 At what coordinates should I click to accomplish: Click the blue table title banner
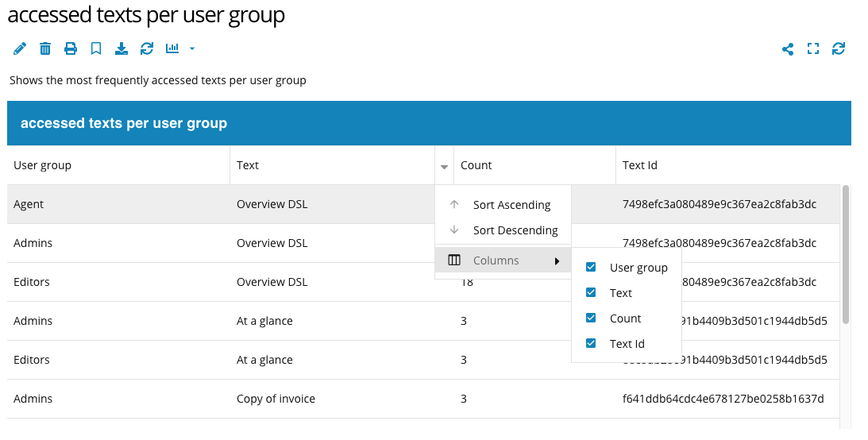point(429,123)
